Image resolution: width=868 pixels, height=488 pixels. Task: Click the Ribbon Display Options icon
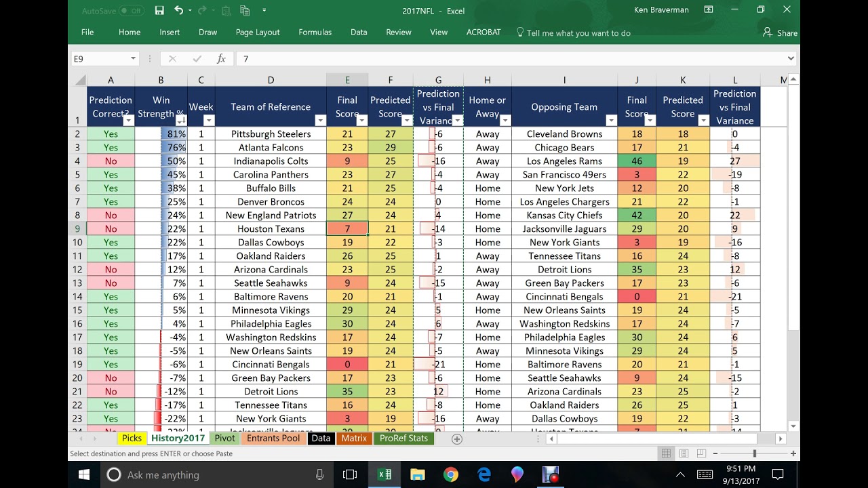709,10
